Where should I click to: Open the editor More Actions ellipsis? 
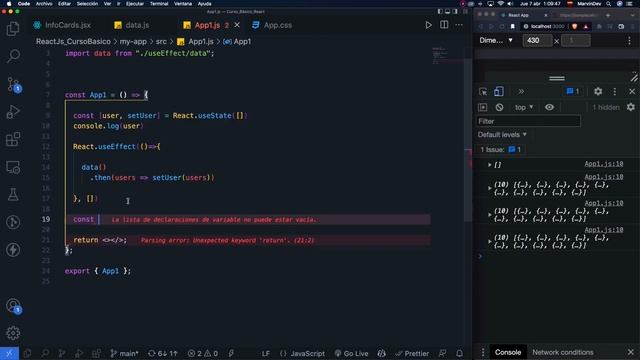click(x=459, y=25)
